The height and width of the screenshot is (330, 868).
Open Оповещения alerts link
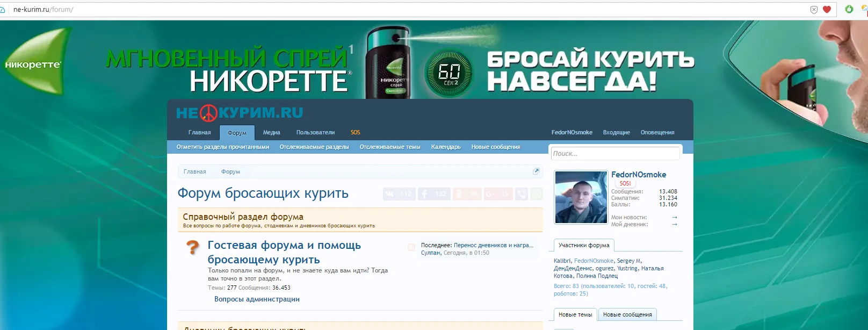pyautogui.click(x=657, y=132)
